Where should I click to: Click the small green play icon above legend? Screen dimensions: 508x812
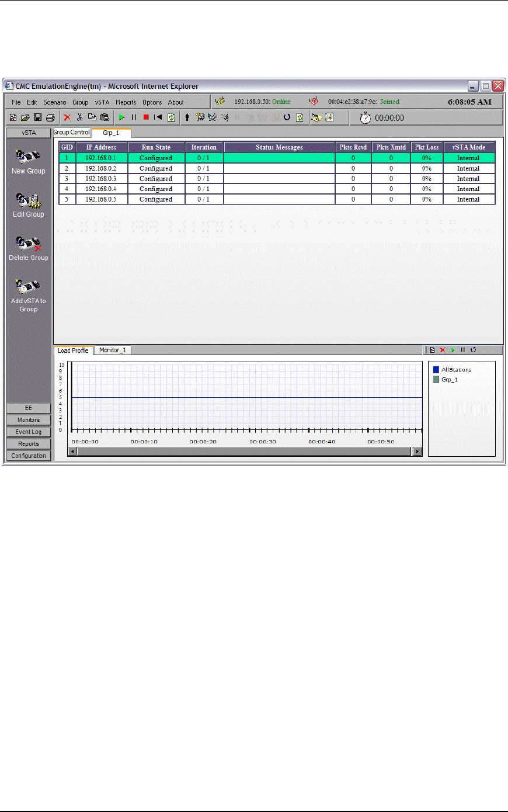click(x=453, y=350)
